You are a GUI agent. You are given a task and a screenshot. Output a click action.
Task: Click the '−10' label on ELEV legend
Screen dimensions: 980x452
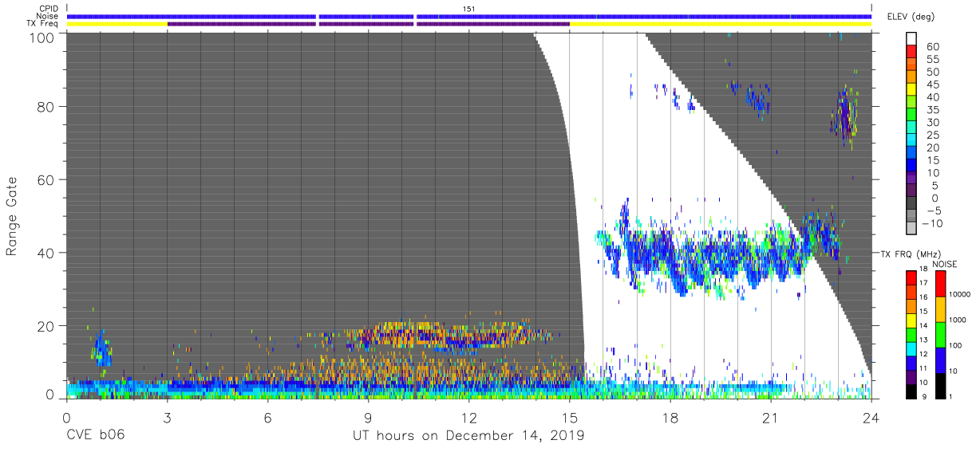pos(932,224)
